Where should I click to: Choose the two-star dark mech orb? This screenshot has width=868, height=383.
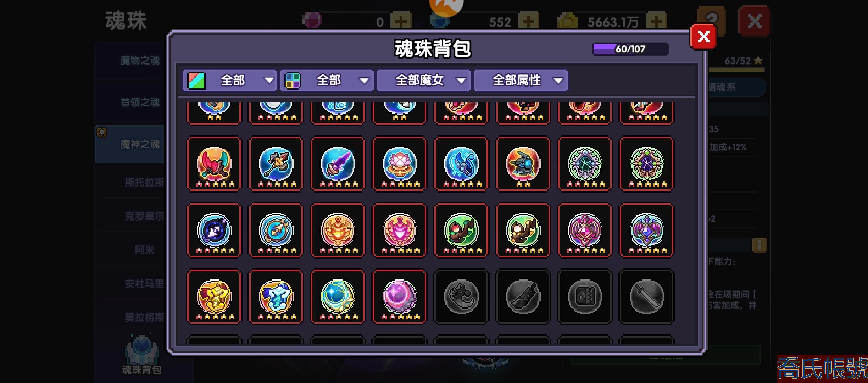click(523, 164)
